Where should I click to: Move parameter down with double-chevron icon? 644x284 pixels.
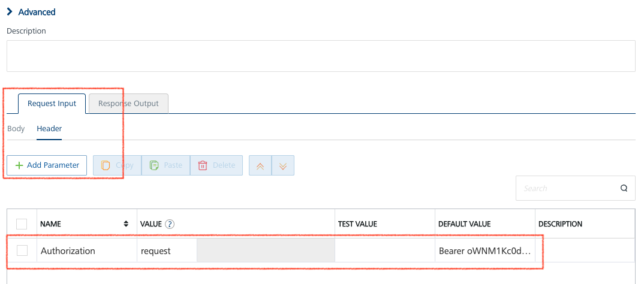pos(283,165)
